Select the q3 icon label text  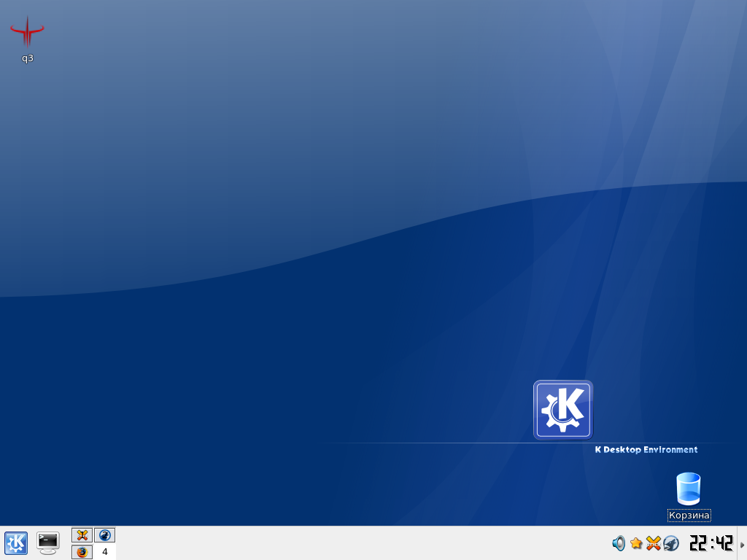coord(28,58)
